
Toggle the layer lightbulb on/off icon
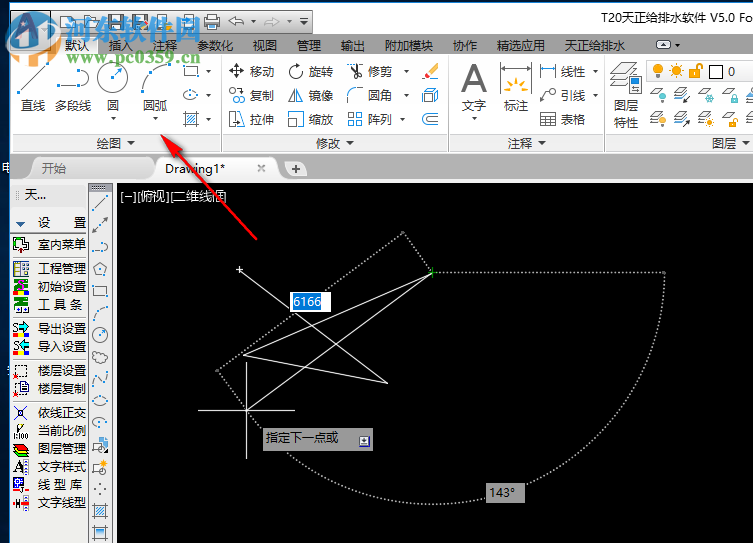tap(658, 71)
